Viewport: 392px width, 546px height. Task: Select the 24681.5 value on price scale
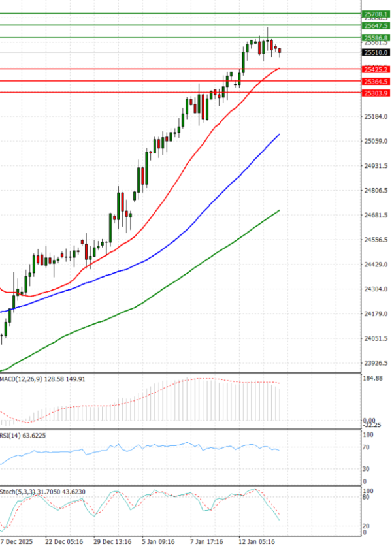pyautogui.click(x=375, y=215)
